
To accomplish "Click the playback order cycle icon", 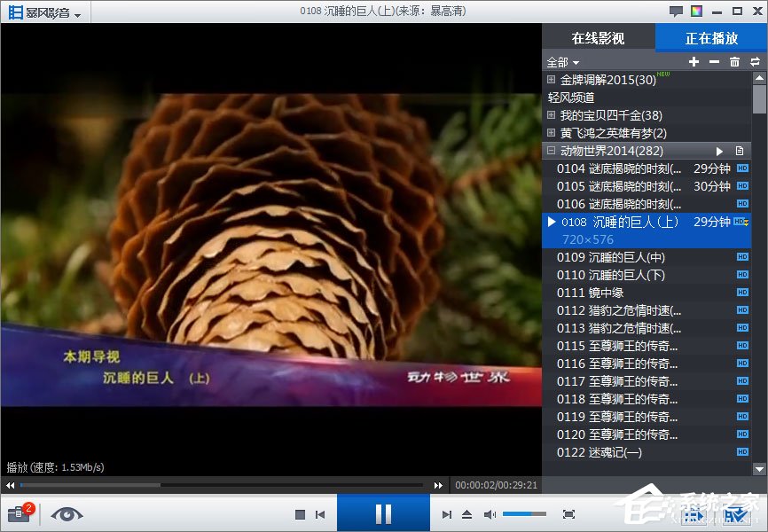I will point(756,61).
